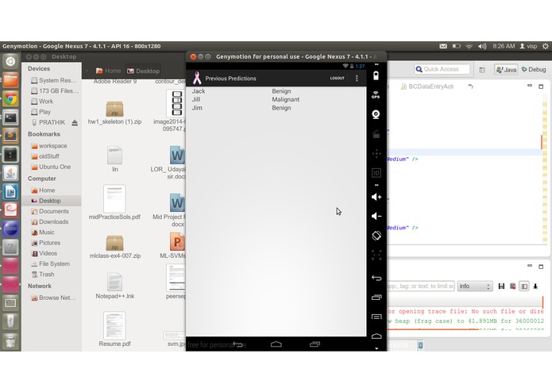Select mlclass-ex4-007.zip file

[114, 247]
